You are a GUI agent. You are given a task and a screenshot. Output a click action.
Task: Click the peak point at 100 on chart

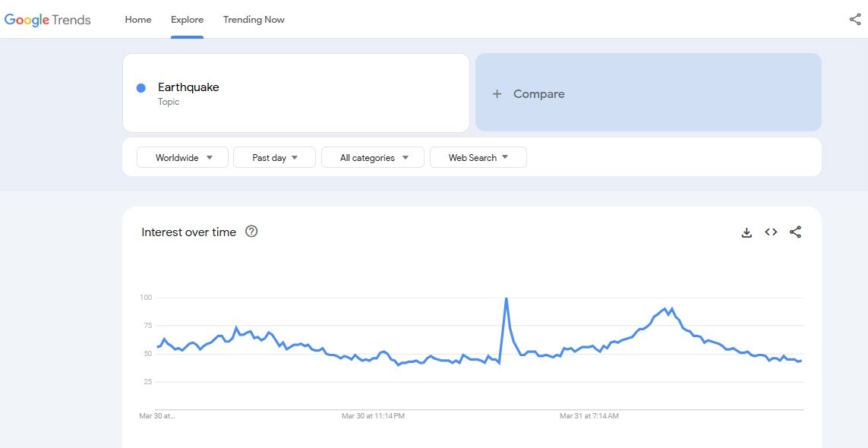pos(506,298)
